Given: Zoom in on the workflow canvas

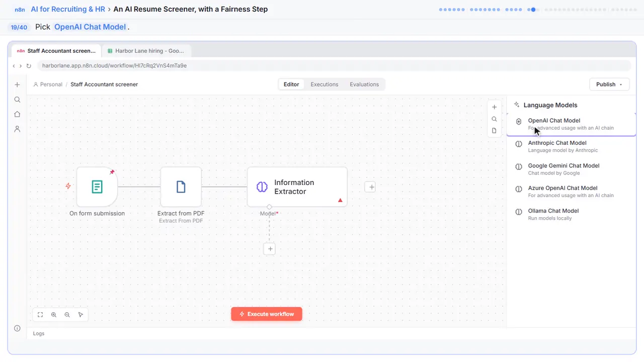Looking at the screenshot, I should coord(54,315).
